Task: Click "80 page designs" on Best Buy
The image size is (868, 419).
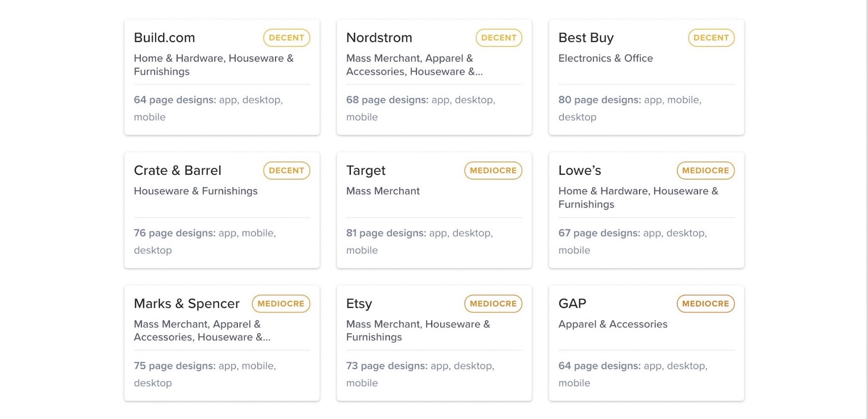Action: pyautogui.click(x=599, y=100)
